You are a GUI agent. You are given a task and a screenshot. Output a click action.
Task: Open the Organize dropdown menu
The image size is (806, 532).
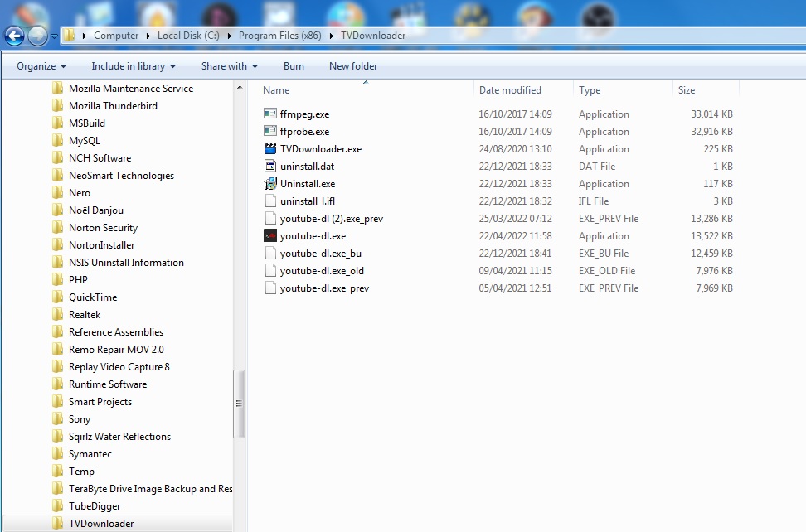click(41, 66)
